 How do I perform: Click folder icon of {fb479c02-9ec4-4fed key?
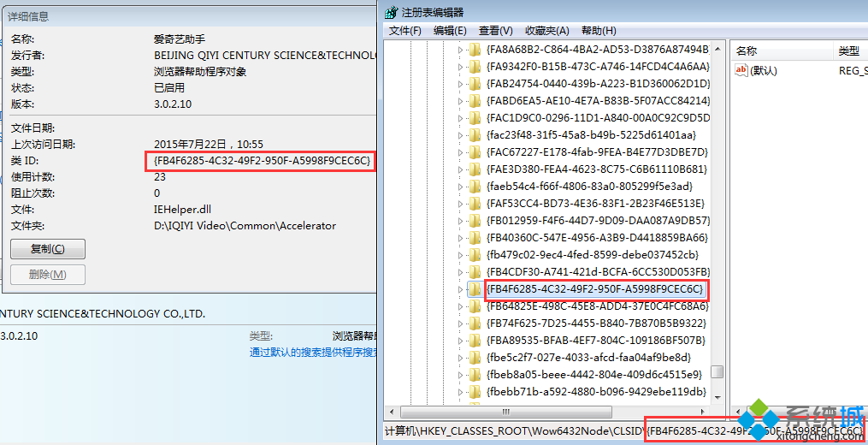475,255
